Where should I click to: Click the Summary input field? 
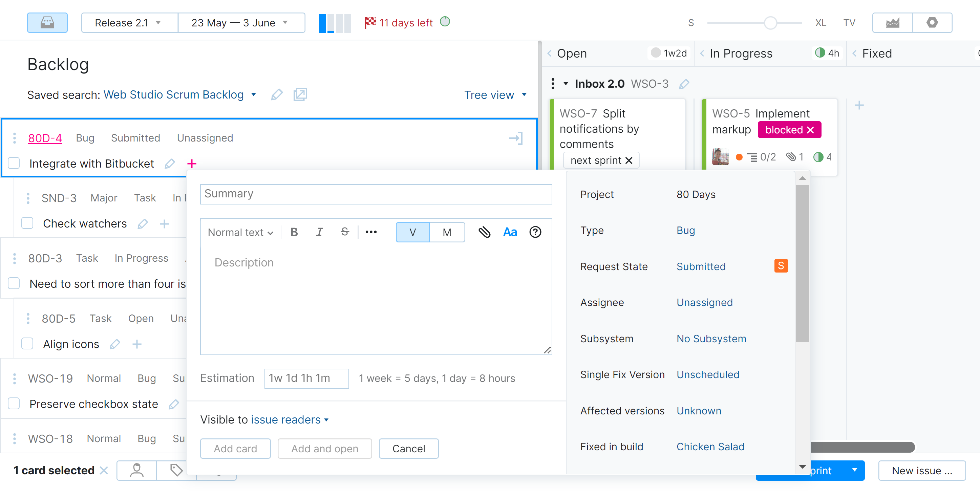tap(376, 194)
